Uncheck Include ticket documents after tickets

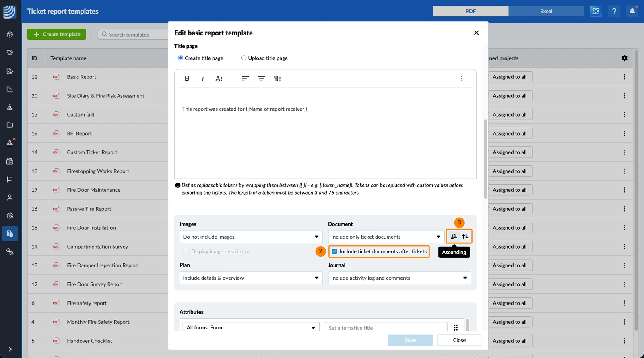334,251
